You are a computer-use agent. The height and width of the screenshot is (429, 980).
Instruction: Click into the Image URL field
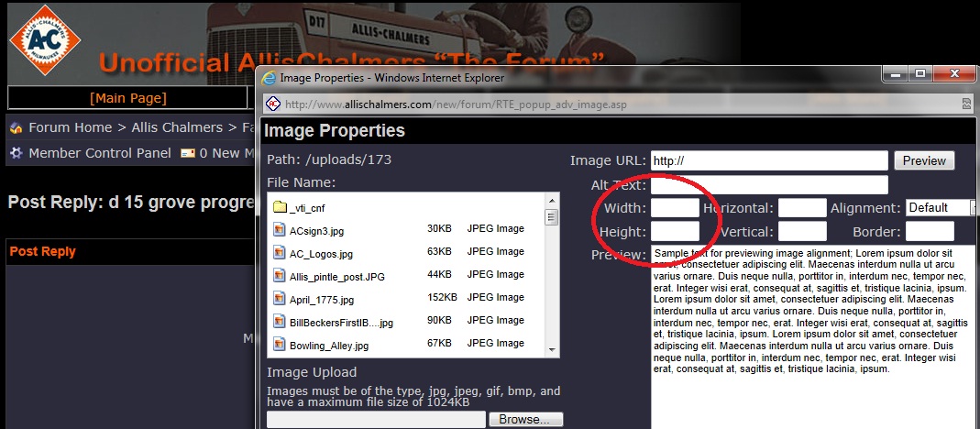coord(769,161)
